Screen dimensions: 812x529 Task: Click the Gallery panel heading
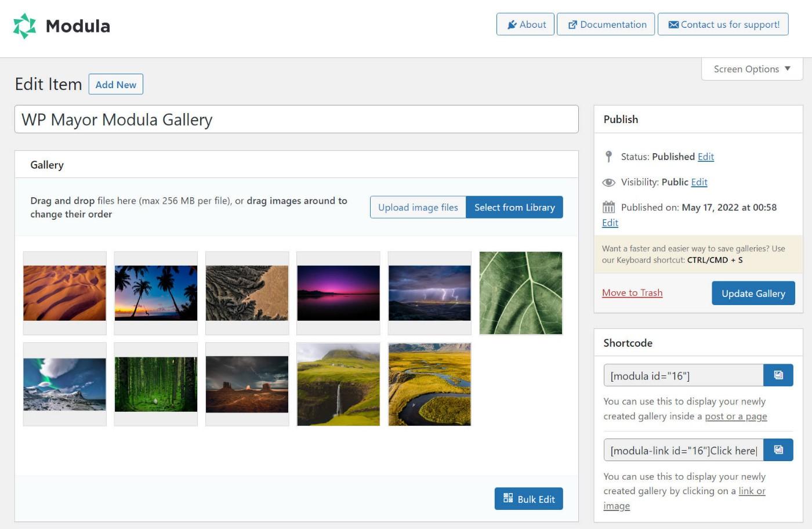47,165
